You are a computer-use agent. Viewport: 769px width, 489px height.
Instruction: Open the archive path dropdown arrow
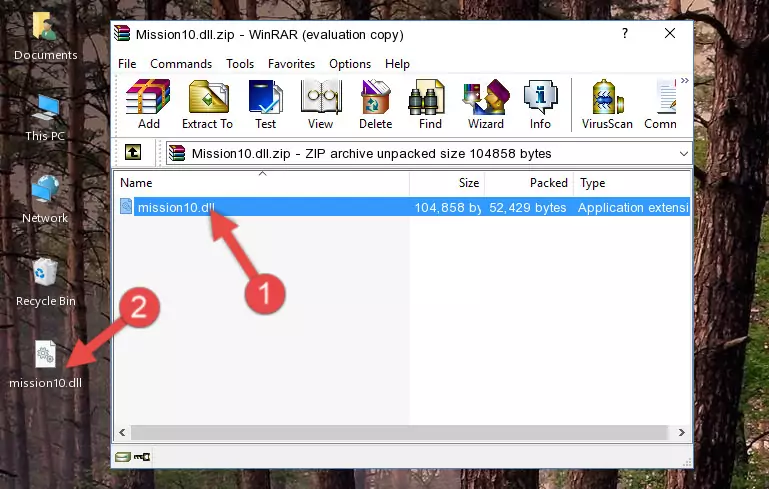pyautogui.click(x=684, y=154)
